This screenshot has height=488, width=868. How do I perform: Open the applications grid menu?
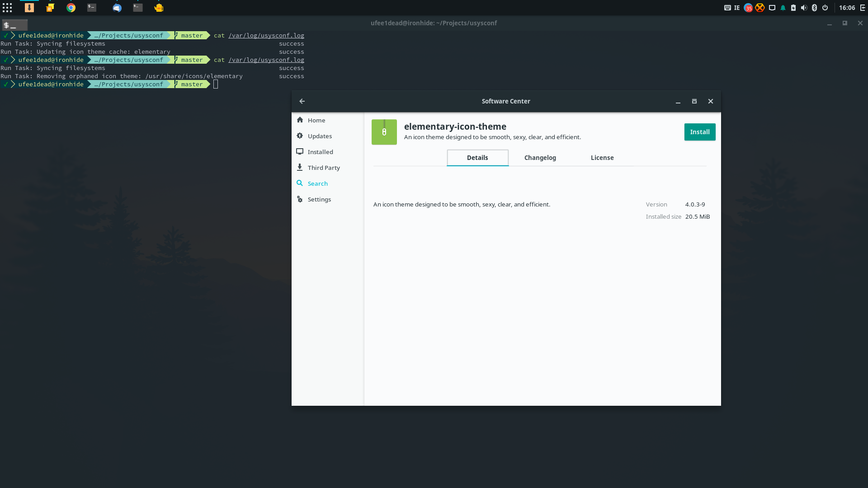click(7, 8)
